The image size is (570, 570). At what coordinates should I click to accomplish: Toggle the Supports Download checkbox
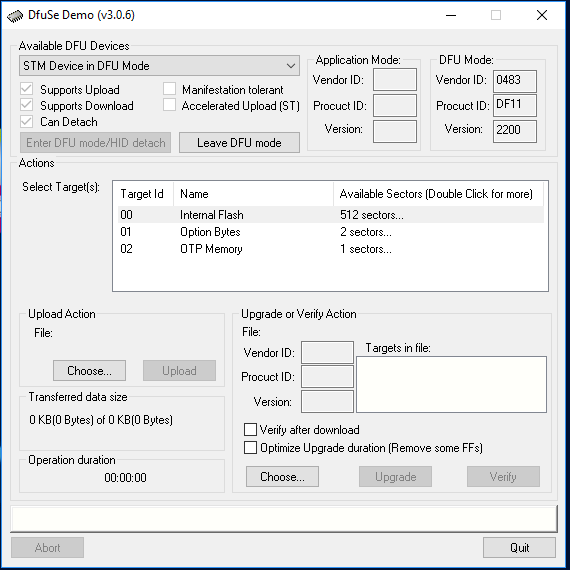pos(27,105)
